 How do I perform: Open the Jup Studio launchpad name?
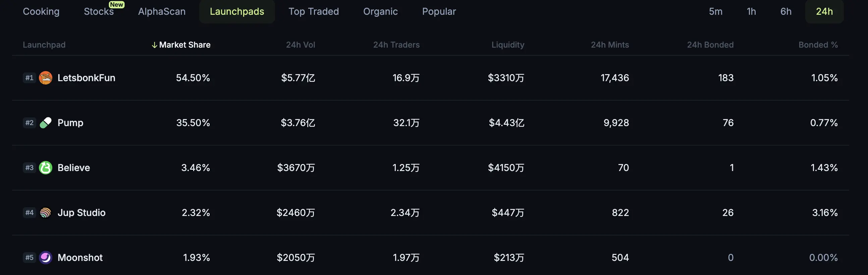82,213
